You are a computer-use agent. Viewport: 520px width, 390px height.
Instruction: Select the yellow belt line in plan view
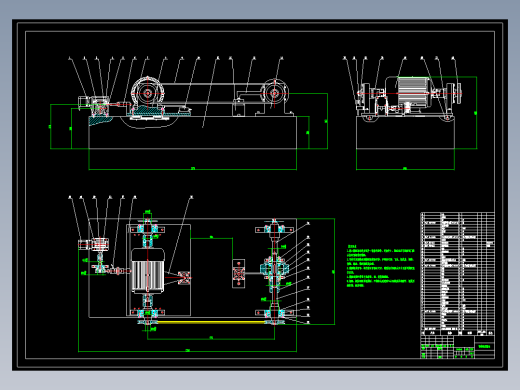pyautogui.click(x=212, y=322)
